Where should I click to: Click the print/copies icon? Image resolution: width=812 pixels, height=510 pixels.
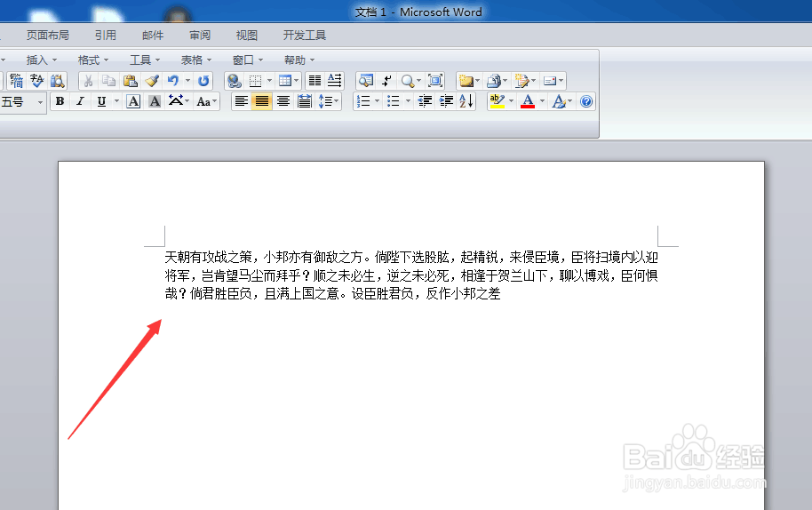point(494,81)
